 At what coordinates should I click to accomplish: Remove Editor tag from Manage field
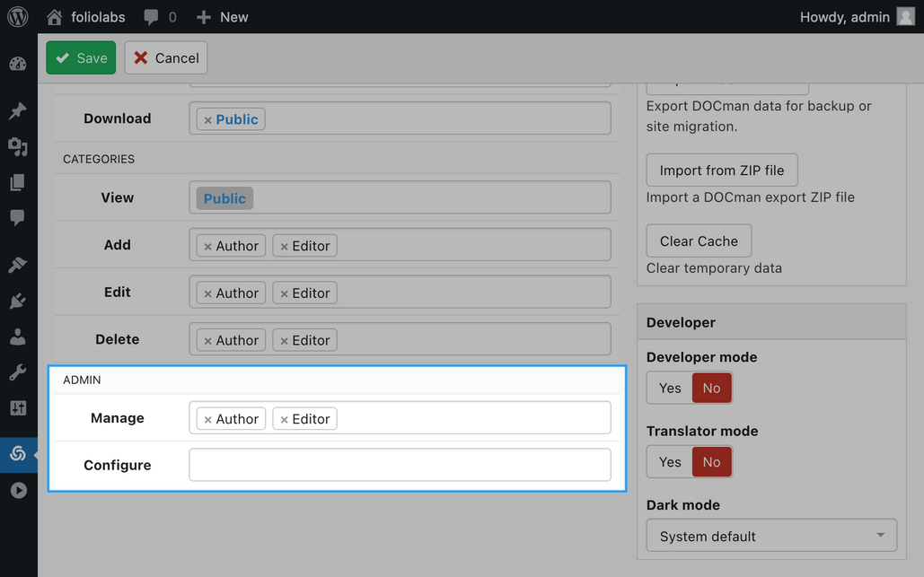[x=284, y=420]
